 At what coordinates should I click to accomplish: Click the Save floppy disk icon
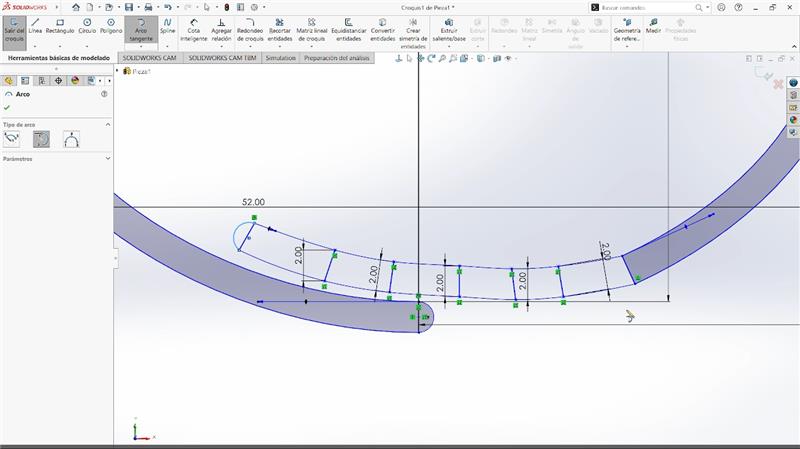click(x=129, y=7)
